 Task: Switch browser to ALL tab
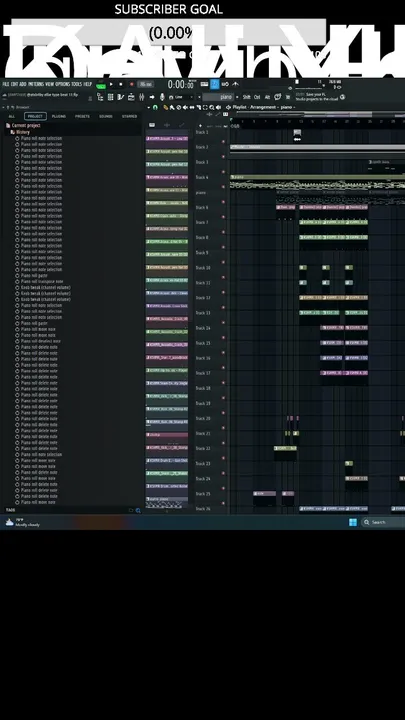pos(11,117)
